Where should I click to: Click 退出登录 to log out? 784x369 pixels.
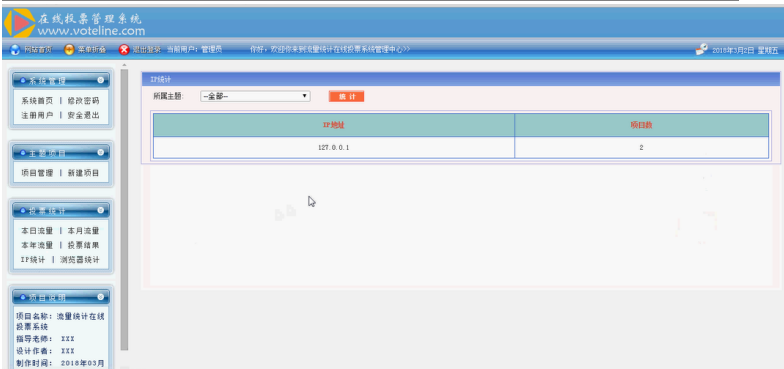(146, 50)
